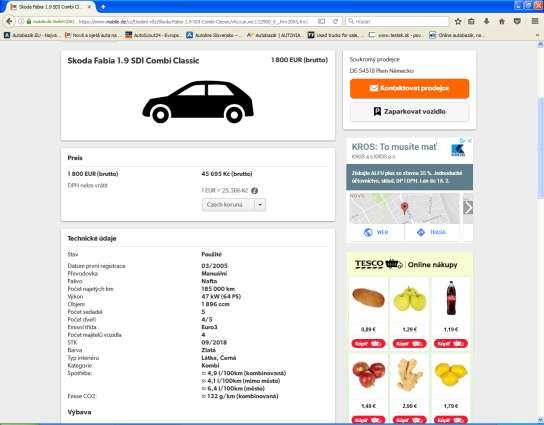The image size is (544, 425).
Task: Click the '47 kW (64 PS)' power value
Action: click(x=221, y=296)
